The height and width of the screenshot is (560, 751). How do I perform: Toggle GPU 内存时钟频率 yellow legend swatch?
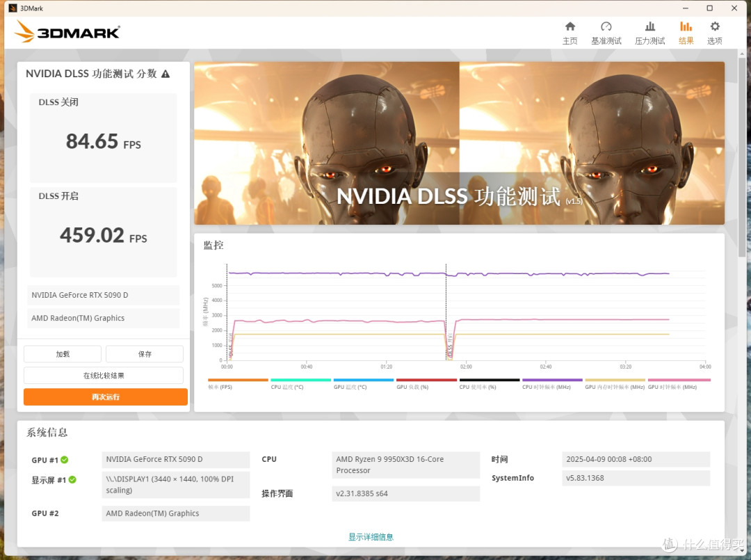point(615,380)
